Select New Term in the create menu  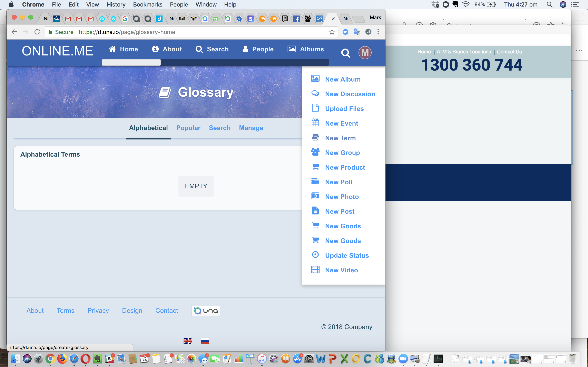pyautogui.click(x=340, y=138)
